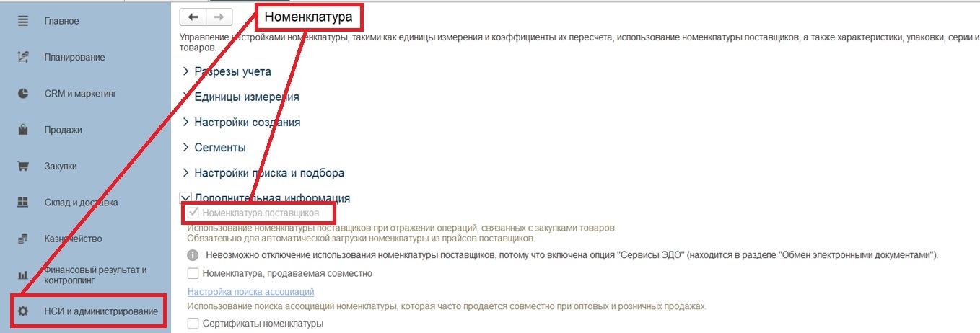
Task: Collapse the Дополнительная информация section
Action: coord(186,197)
